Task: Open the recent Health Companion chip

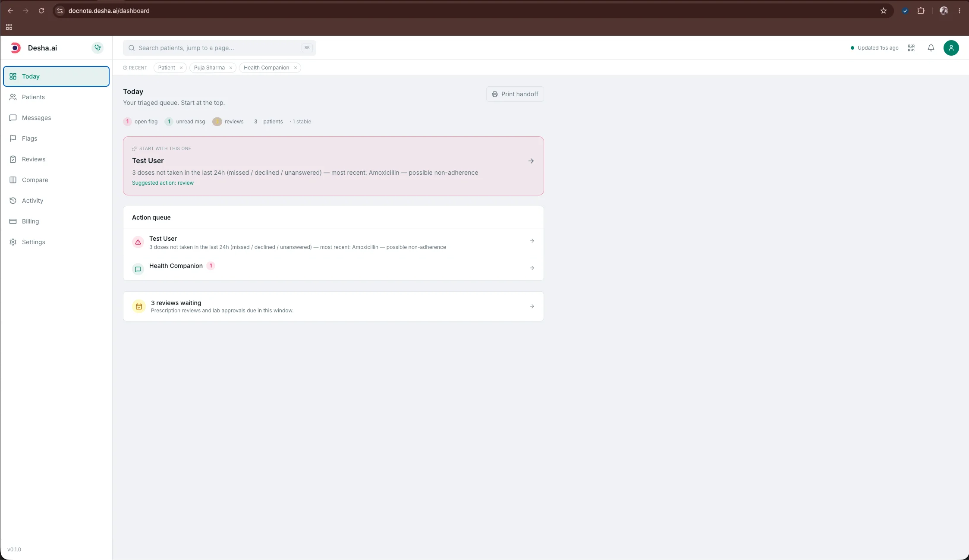Action: (266, 68)
